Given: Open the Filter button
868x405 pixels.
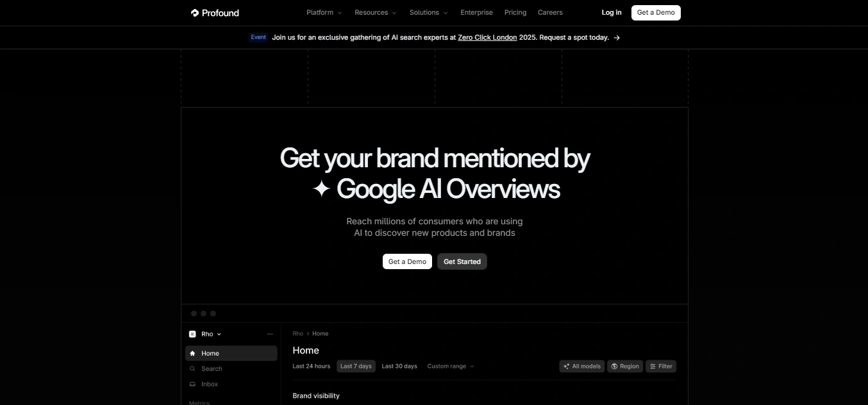Looking at the screenshot, I should click(661, 366).
